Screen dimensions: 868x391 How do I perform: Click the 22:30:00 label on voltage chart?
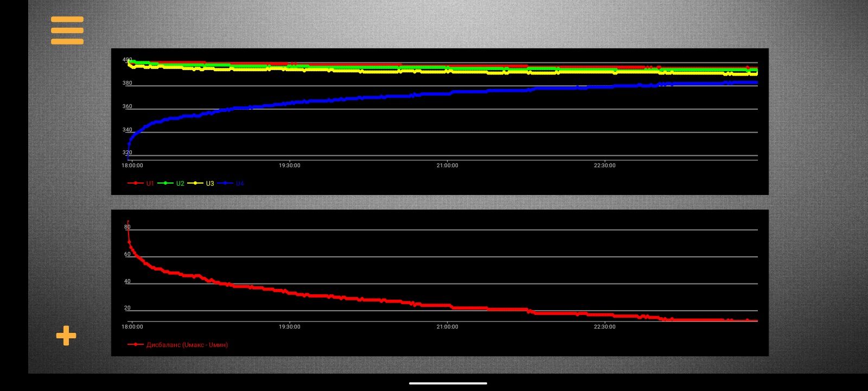[x=604, y=166]
